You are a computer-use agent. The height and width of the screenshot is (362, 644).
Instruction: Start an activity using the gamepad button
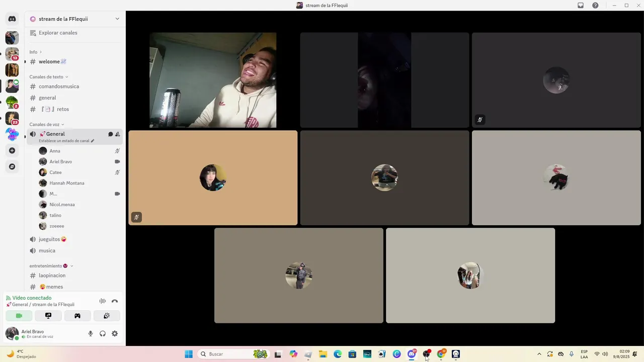[77, 316]
